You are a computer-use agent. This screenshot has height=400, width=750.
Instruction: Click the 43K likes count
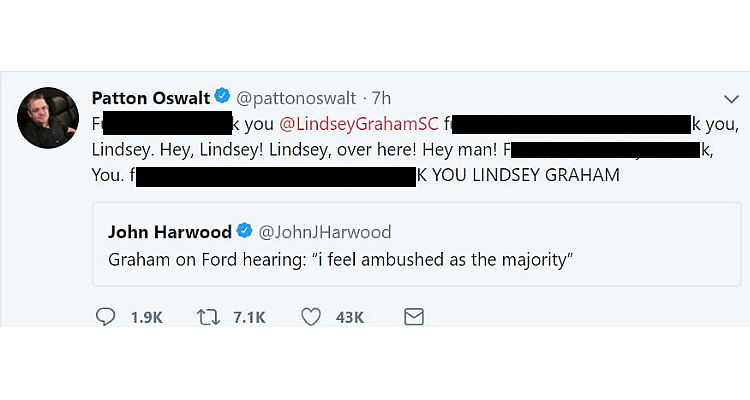(x=350, y=317)
